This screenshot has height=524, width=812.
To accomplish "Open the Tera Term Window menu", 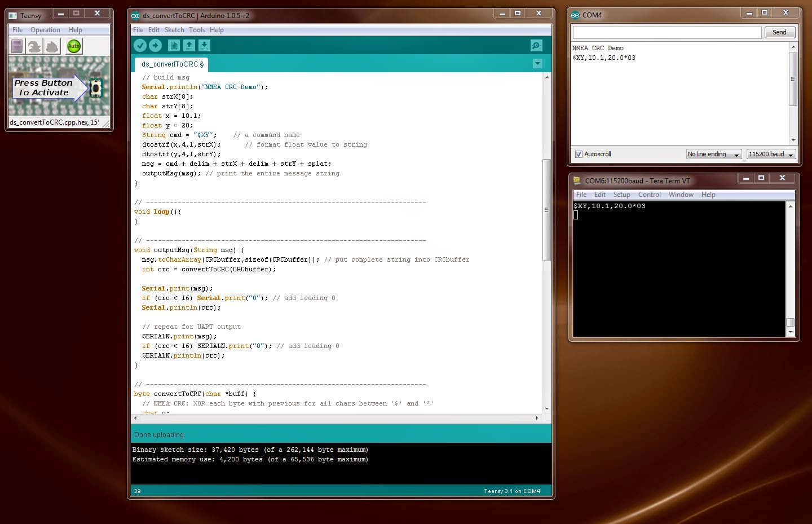I will 681,195.
